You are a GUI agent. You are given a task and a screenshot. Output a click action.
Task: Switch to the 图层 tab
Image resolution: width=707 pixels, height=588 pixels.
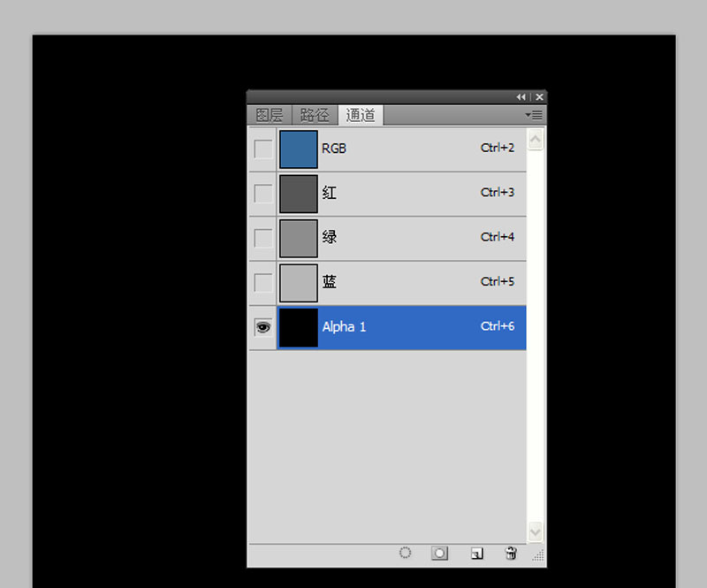click(270, 115)
